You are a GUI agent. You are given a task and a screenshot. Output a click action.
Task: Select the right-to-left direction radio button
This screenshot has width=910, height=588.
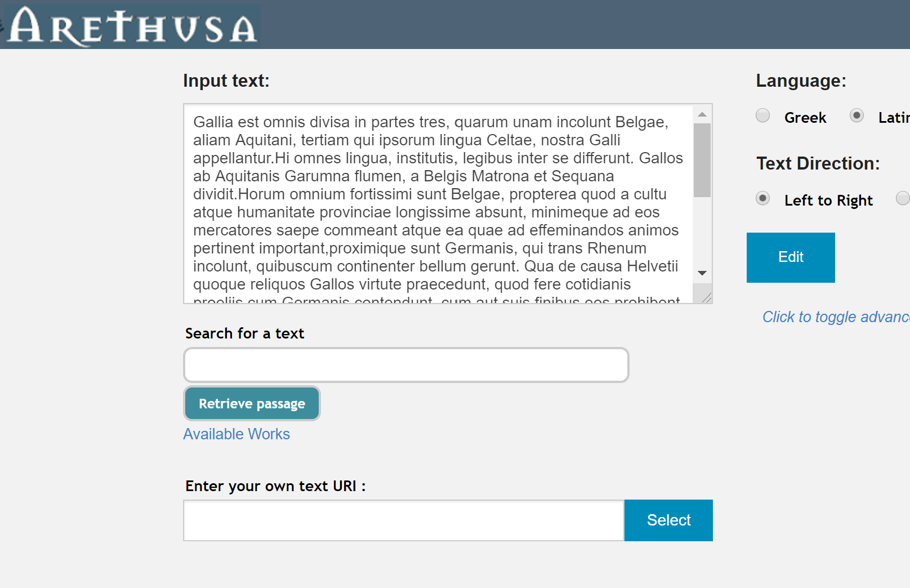(903, 198)
